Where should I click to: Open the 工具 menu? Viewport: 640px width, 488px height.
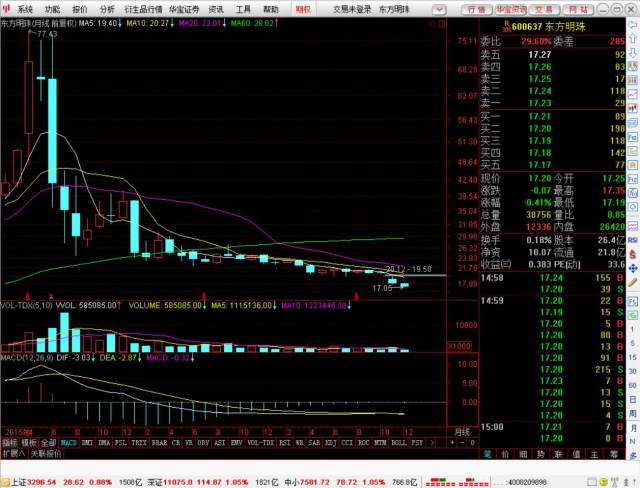[x=243, y=9]
